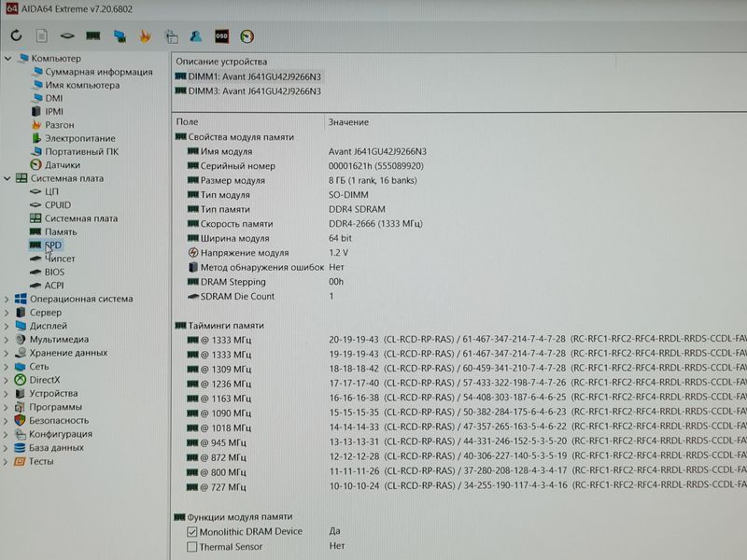Expand the DirectX tree node
The width and height of the screenshot is (747, 560).
[x=7, y=381]
